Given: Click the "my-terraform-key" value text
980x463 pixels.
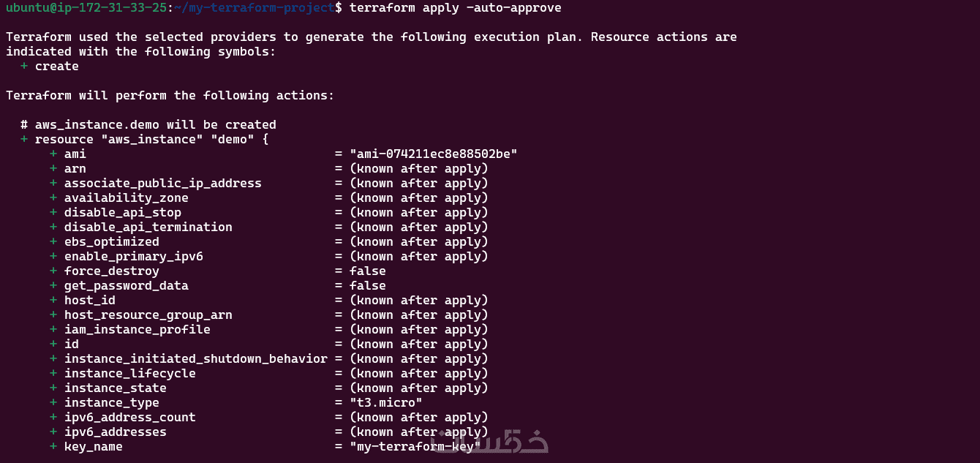Looking at the screenshot, I should click(415, 447).
